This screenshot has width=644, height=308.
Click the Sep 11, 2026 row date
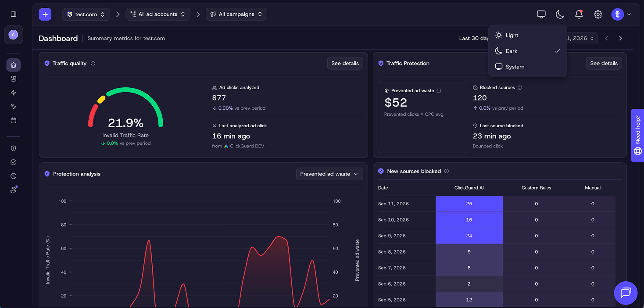(x=394, y=204)
